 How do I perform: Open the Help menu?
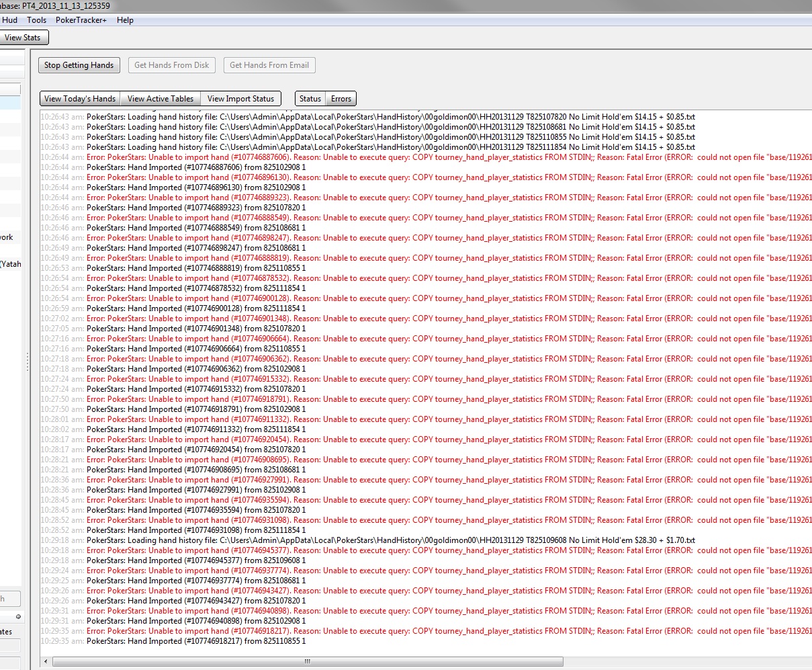(125, 20)
